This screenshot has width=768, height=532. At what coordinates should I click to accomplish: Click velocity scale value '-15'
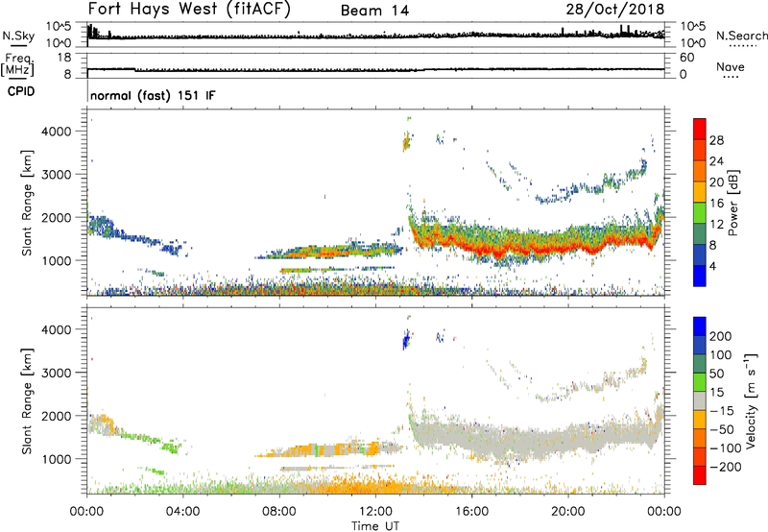tap(721, 410)
